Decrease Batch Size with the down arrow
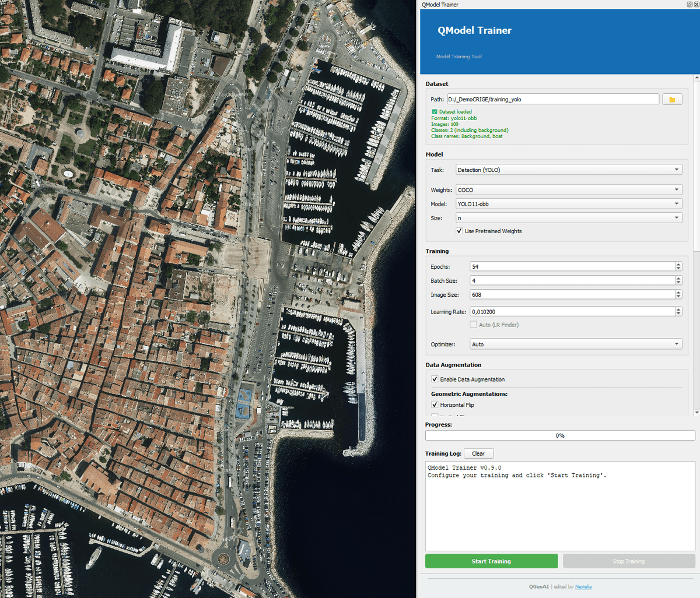The width and height of the screenshot is (700, 598). click(x=678, y=283)
